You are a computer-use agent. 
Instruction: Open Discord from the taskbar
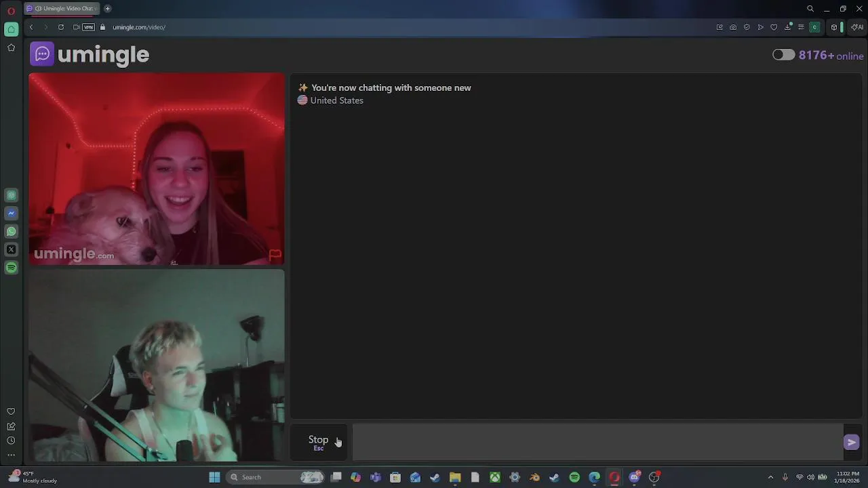(x=635, y=477)
